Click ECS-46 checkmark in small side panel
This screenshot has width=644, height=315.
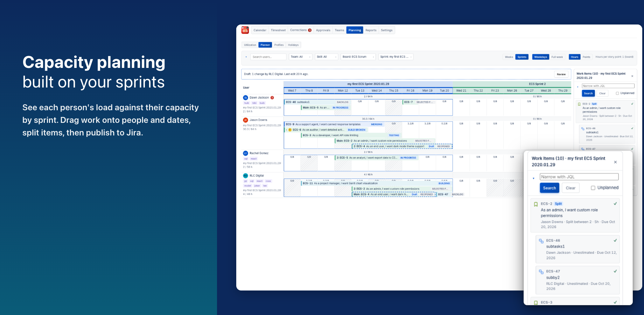632,128
